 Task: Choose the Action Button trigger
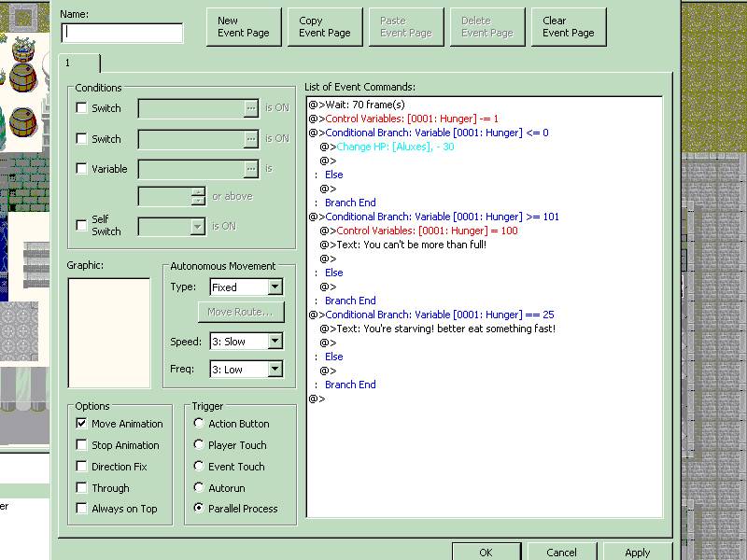click(x=199, y=424)
